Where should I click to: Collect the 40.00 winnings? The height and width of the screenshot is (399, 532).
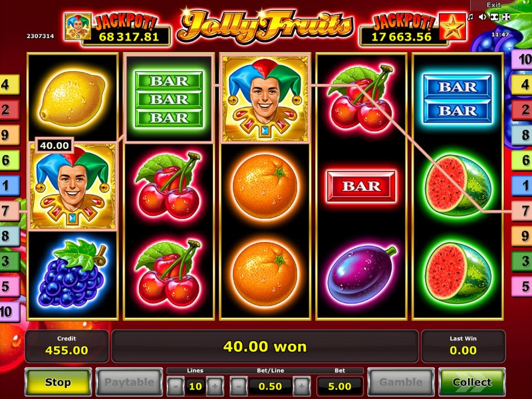(472, 382)
